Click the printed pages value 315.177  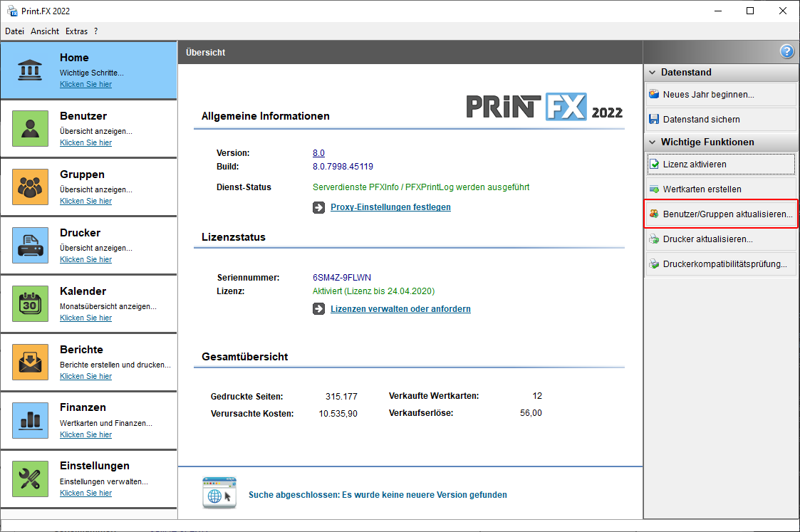[341, 396]
